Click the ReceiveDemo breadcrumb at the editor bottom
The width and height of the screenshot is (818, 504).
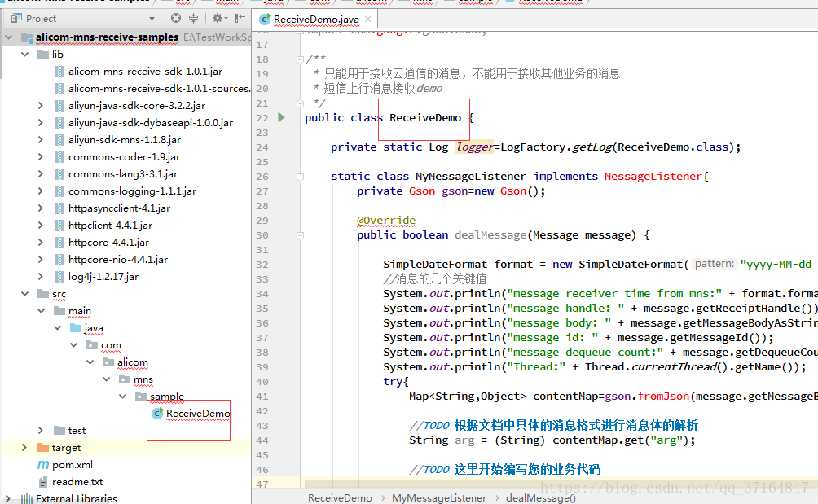pos(340,497)
